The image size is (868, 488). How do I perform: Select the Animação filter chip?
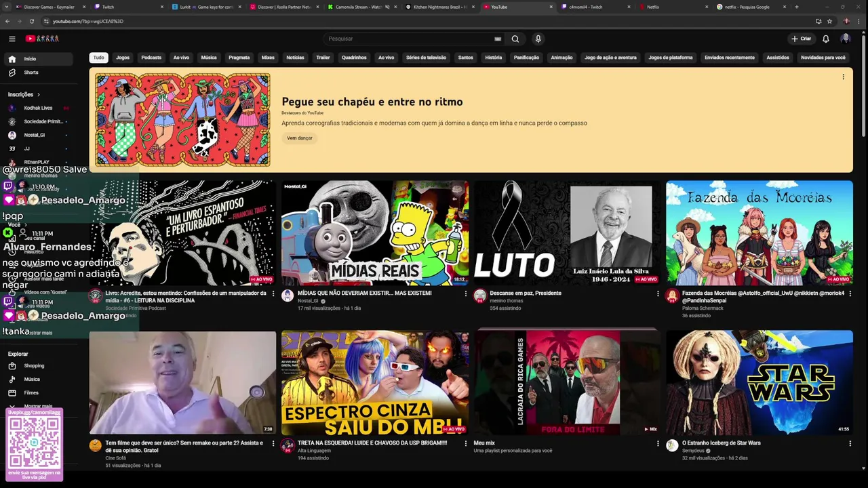tap(561, 58)
